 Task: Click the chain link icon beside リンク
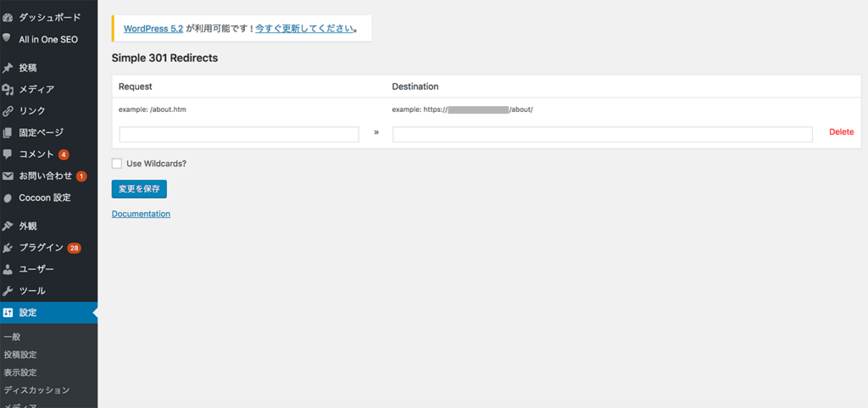7,111
